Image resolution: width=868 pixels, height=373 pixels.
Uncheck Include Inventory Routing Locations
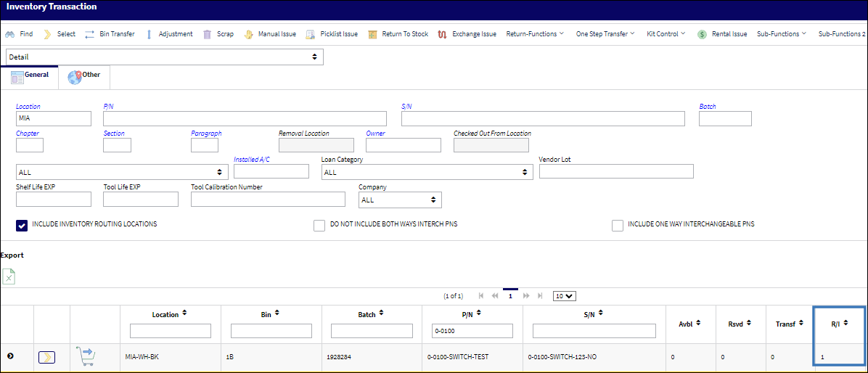(x=22, y=225)
